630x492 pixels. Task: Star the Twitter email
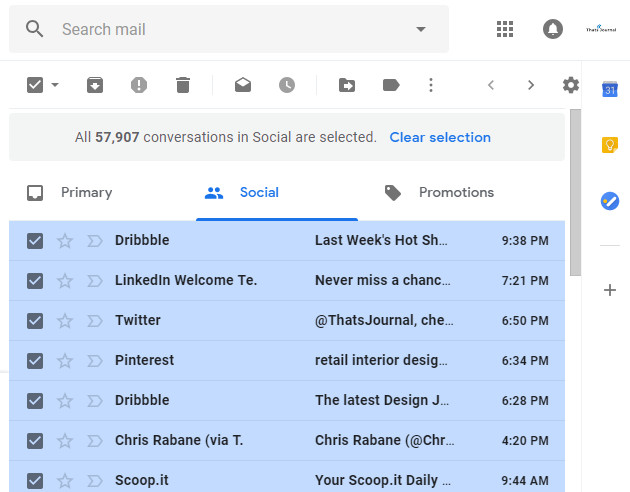pos(64,321)
